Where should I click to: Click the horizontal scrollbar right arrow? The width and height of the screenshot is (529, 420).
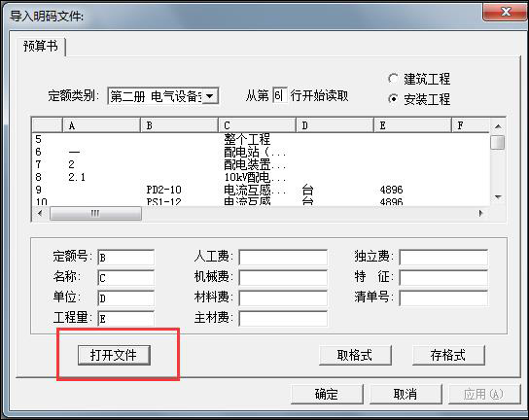pos(480,213)
